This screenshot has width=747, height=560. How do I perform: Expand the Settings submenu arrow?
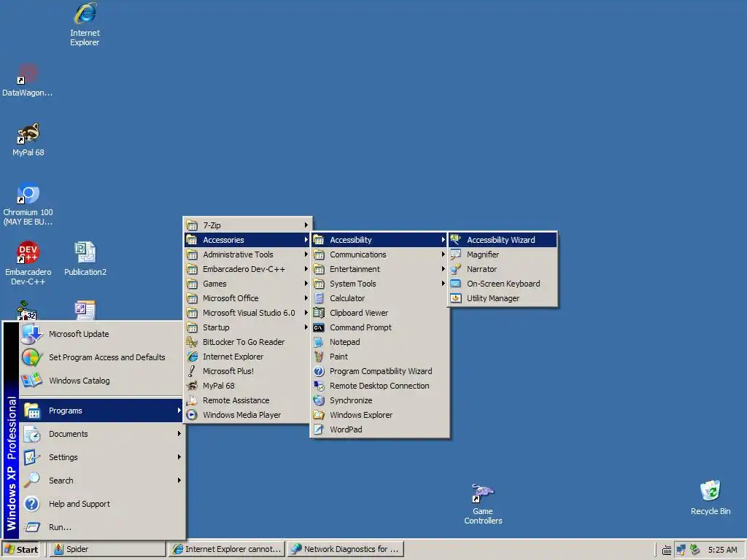pyautogui.click(x=179, y=457)
